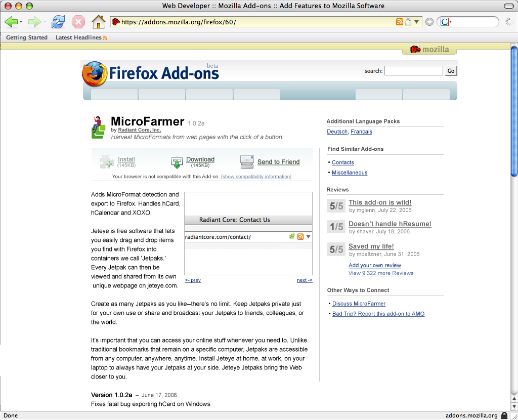Open the address bar history dropdown arrow

(x=417, y=22)
